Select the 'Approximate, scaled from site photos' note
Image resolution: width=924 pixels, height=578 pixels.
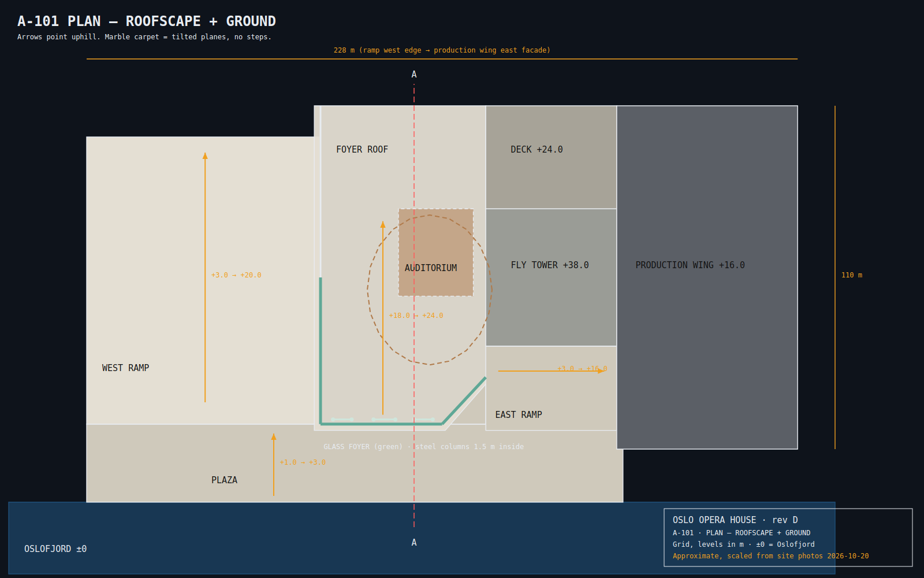[770, 556]
